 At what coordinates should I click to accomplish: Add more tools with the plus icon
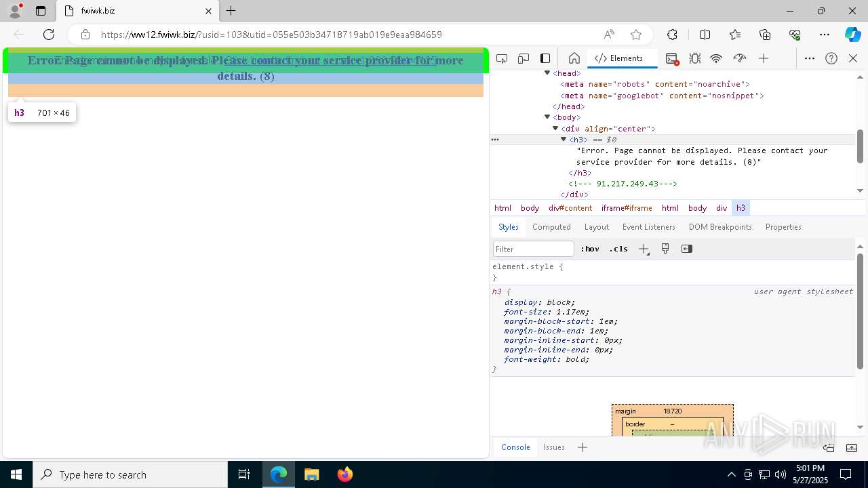764,58
